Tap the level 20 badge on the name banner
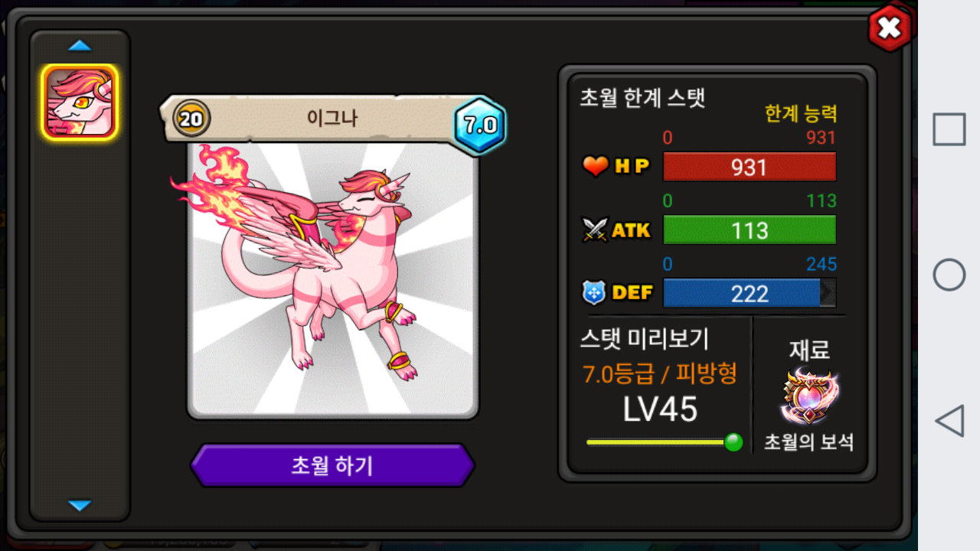Screen dimensions: 980x551 pos(191,119)
